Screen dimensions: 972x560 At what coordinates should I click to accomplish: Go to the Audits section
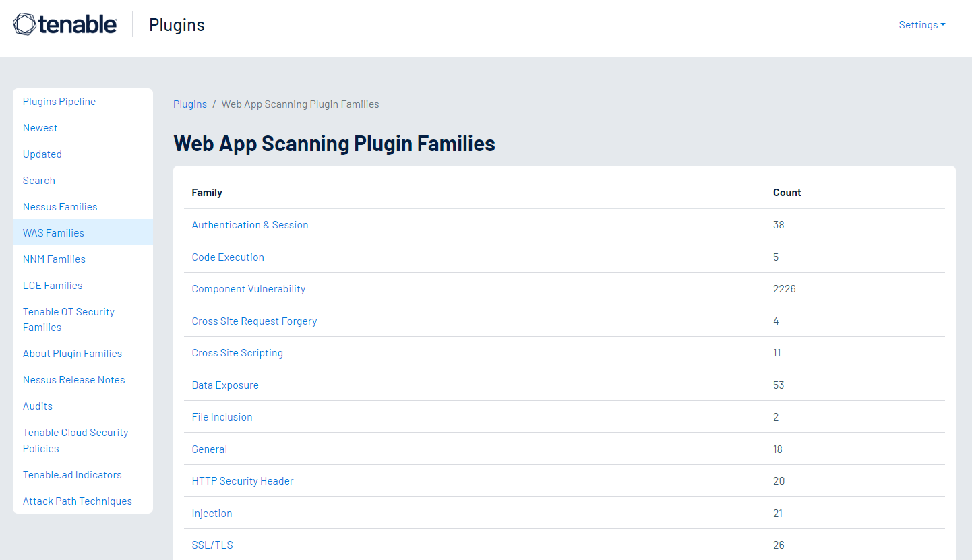tap(37, 406)
